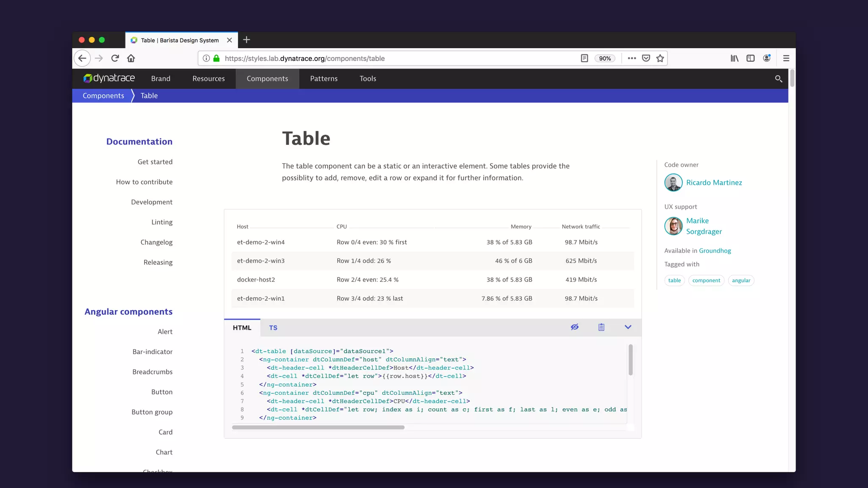The width and height of the screenshot is (868, 488).
Task: Open the Firefox hamburger menu
Action: [x=786, y=58]
